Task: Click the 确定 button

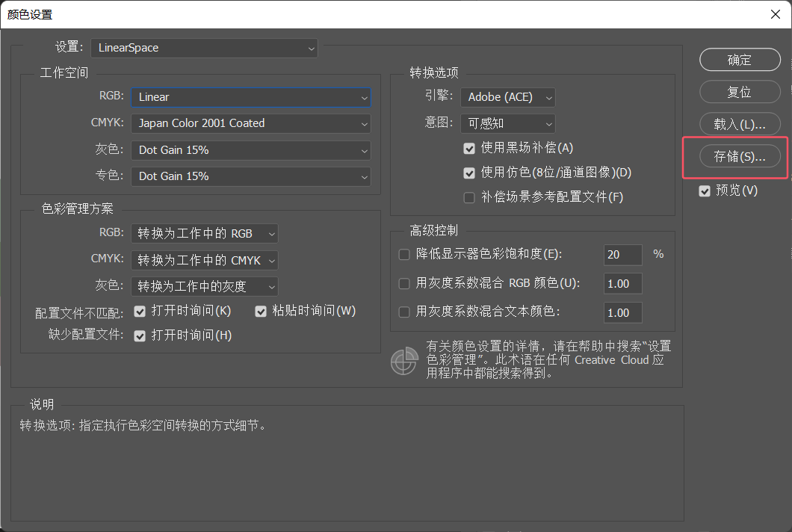Action: 740,60
